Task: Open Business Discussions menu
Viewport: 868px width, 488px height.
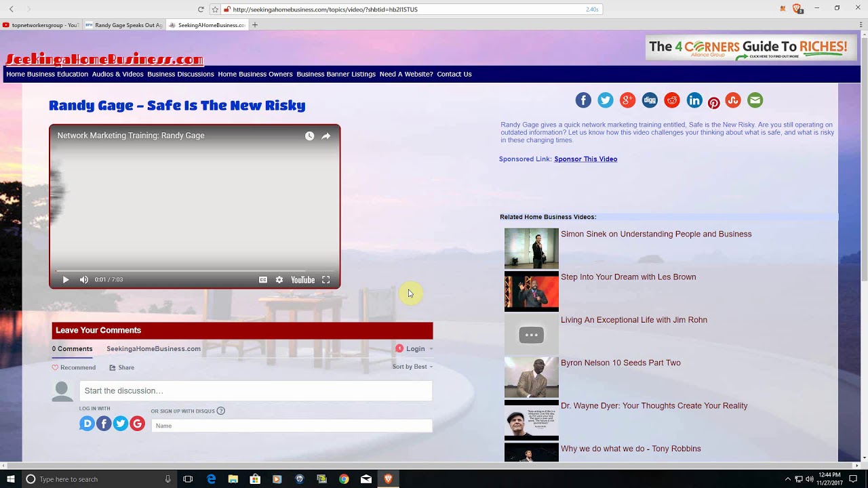Action: pyautogui.click(x=180, y=74)
